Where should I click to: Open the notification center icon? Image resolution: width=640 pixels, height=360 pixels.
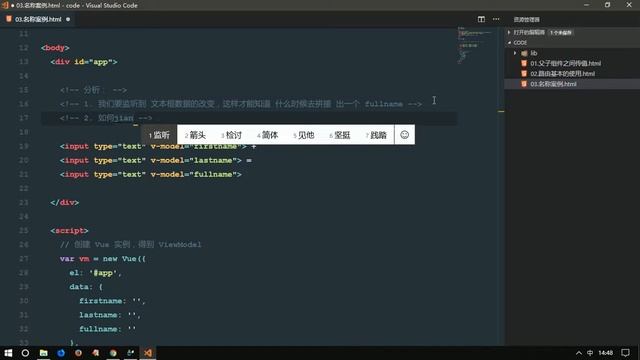(x=625, y=353)
